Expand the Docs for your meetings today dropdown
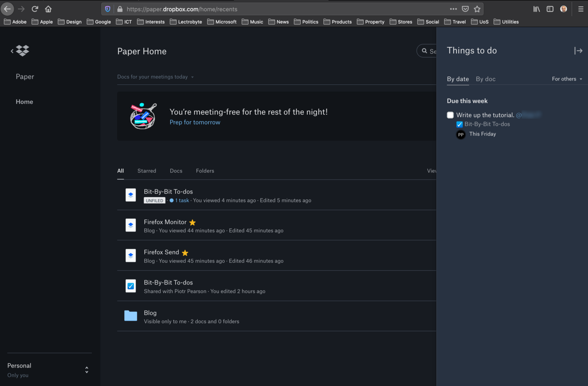Viewport: 588px width, 386px height. pos(155,77)
